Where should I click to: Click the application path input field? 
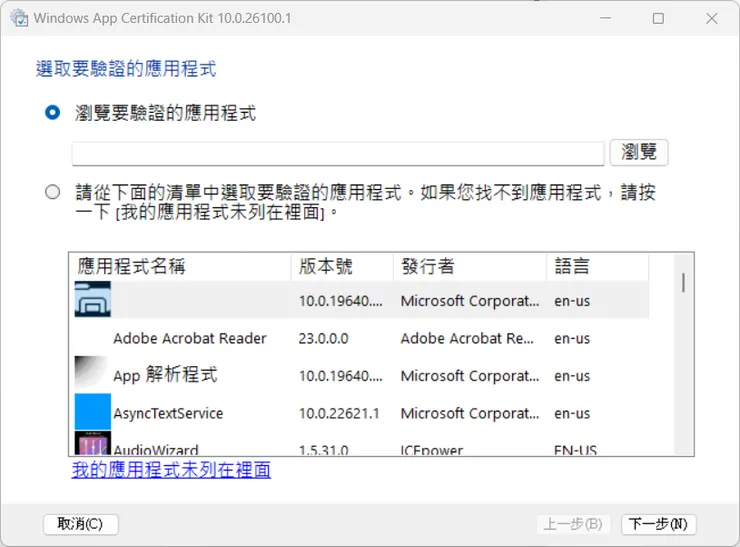(338, 153)
